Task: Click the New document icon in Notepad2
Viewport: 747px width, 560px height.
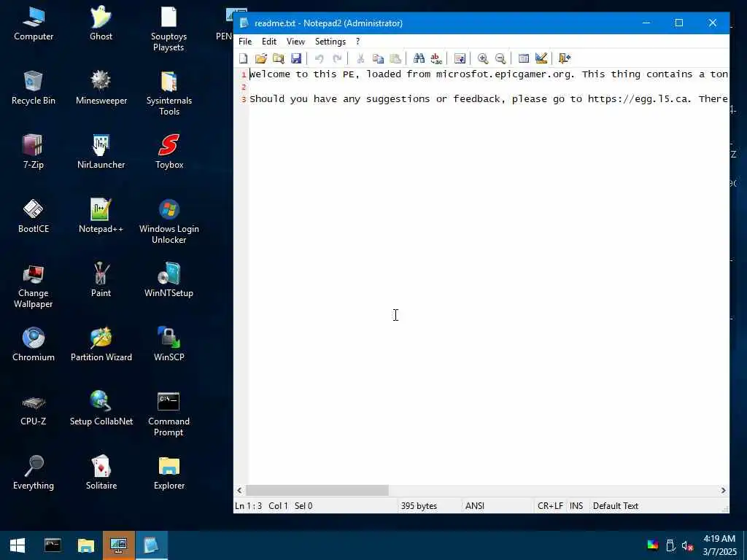Action: [244, 58]
